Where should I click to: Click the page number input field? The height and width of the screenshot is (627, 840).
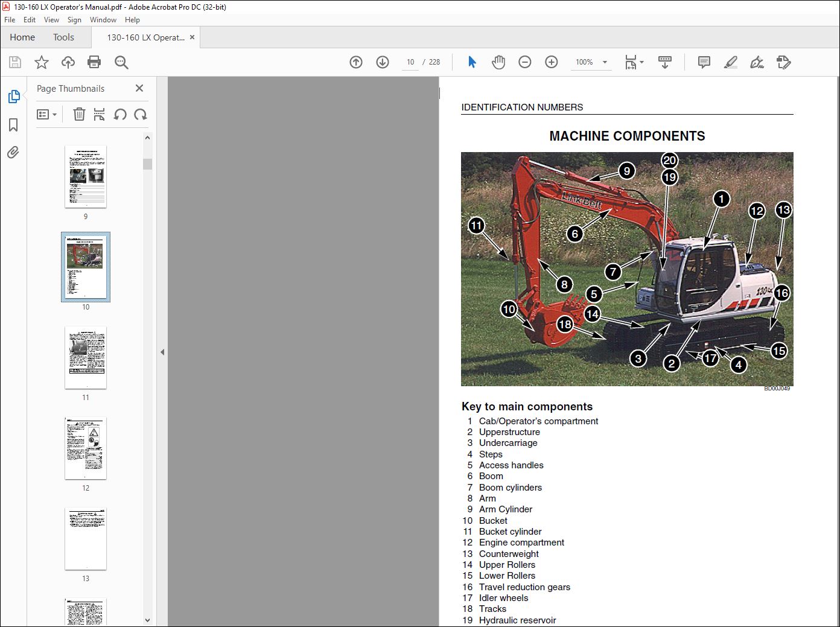pos(410,62)
